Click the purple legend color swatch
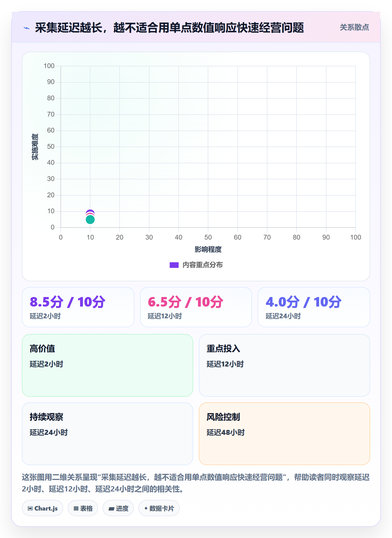 pos(174,265)
